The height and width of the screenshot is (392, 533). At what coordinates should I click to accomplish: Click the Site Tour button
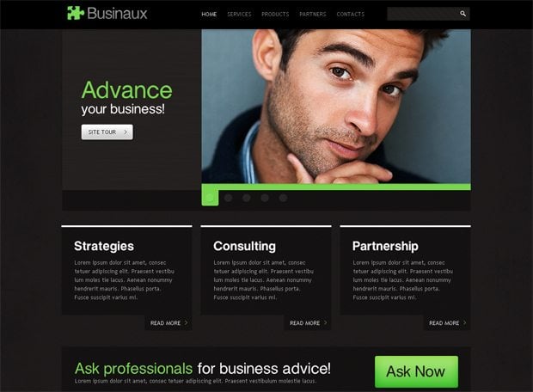(x=107, y=132)
